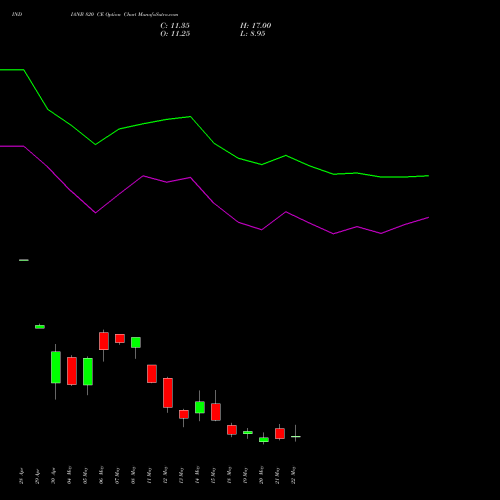Screen dimensions: 500x500
Task: Click the 'H: 17.00' high value
Action: (256, 26)
